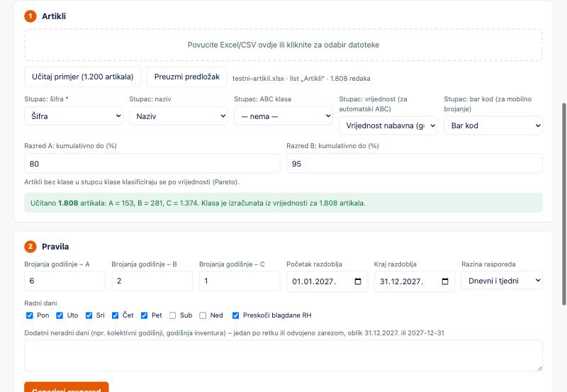Screen dimensions: 567x392
Task: Focus the Razred A kumulativno field
Action: click(152, 164)
